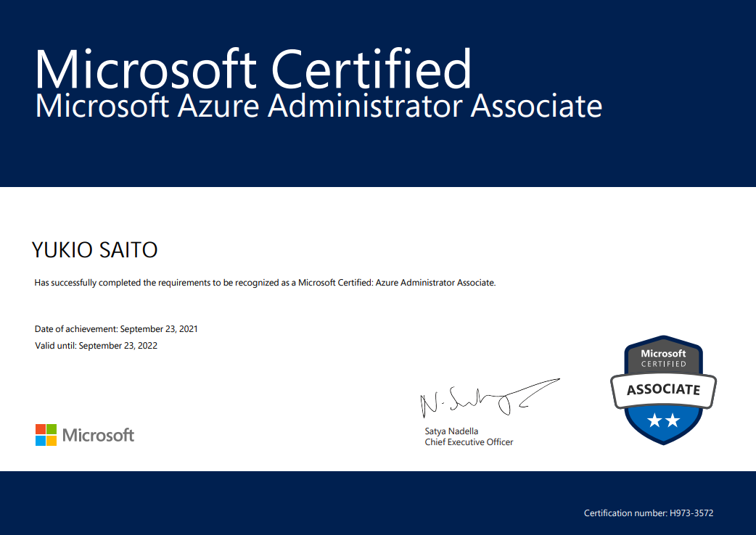Click the Certification number H973-3572

[649, 513]
